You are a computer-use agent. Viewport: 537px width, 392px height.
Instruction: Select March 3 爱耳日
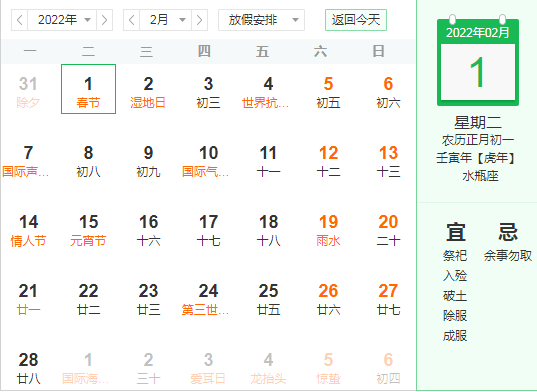pyautogui.click(x=208, y=368)
